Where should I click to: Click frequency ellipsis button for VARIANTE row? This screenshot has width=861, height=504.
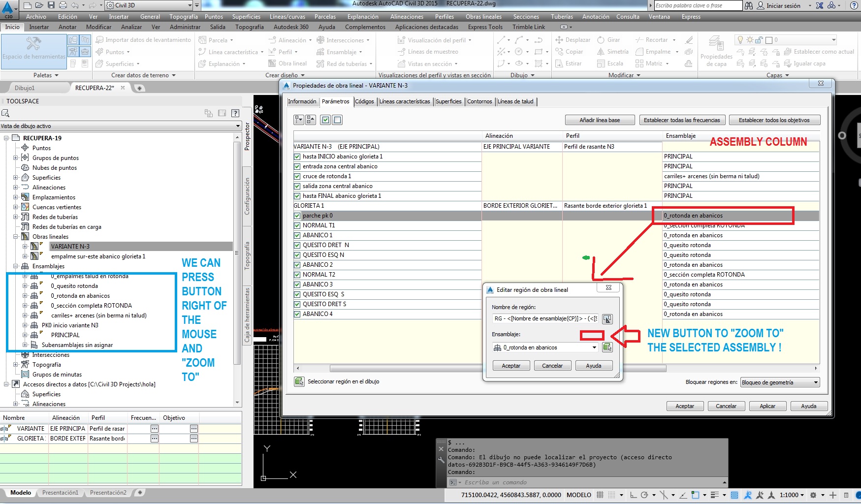point(155,429)
